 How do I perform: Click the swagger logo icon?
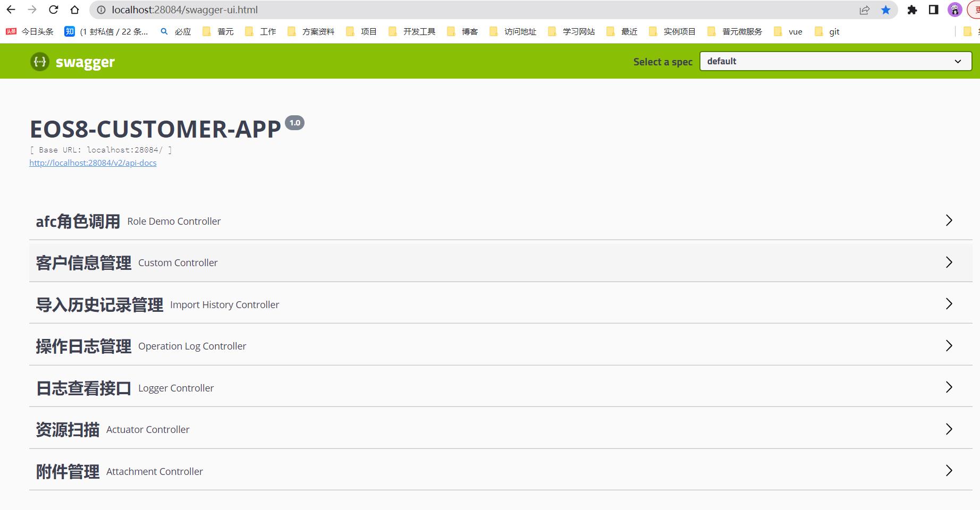pyautogui.click(x=40, y=62)
